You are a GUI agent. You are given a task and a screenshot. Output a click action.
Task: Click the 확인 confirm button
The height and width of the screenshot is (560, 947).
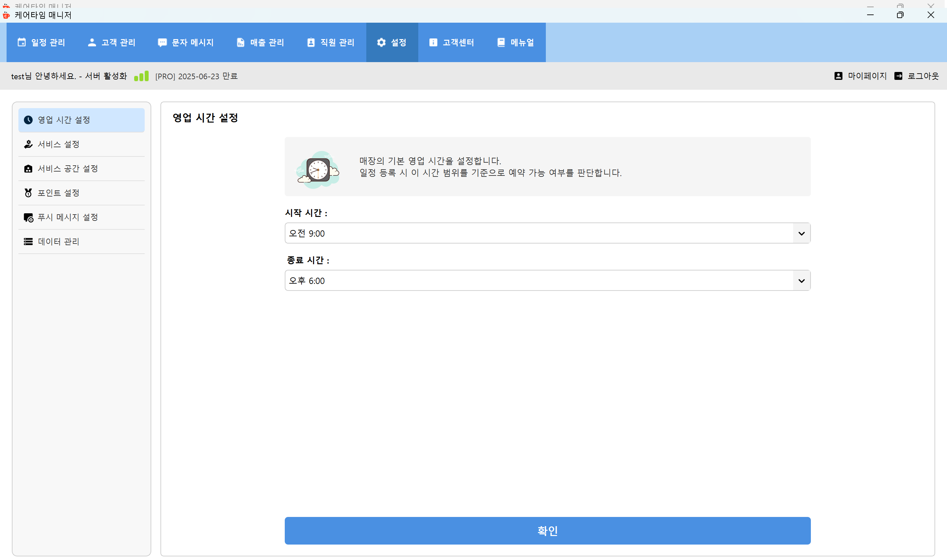547,530
